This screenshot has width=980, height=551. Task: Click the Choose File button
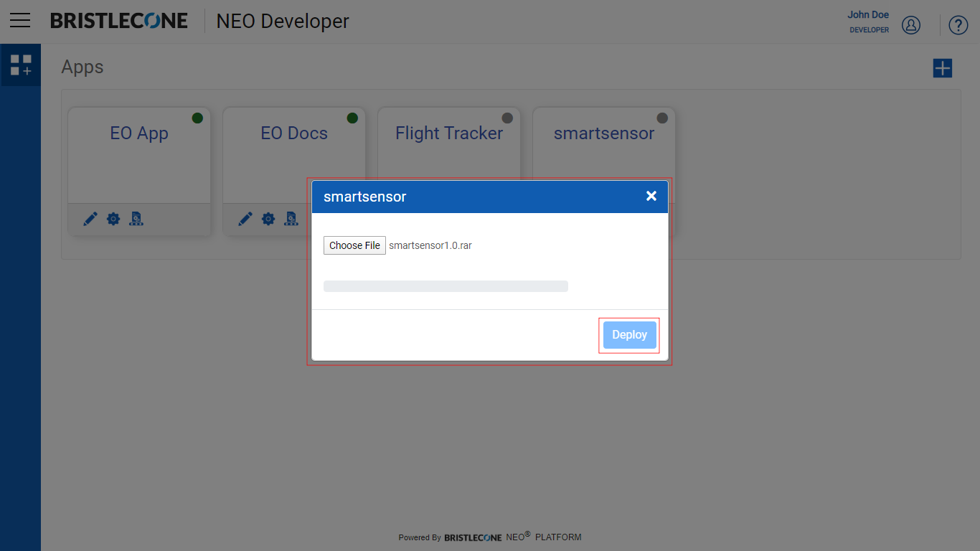354,245
